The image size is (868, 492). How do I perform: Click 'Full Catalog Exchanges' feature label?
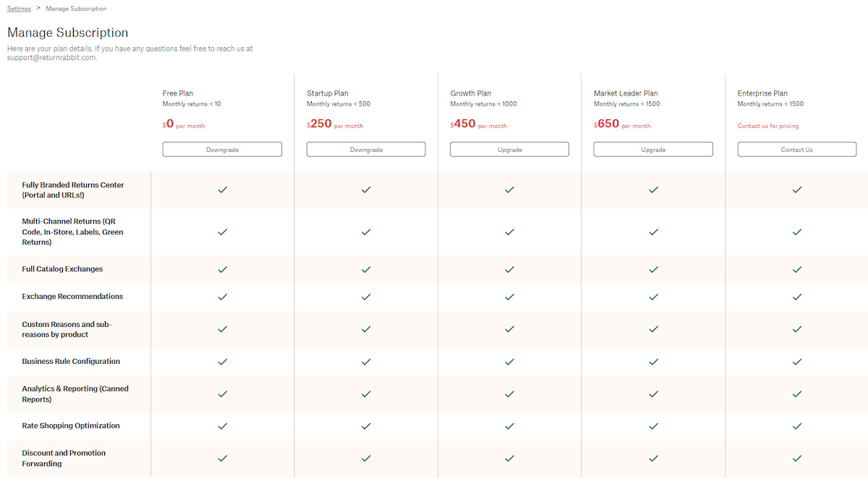point(62,269)
